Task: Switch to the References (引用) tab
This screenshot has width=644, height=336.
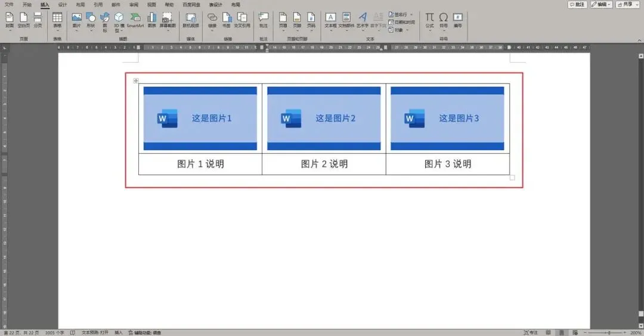Action: point(98,5)
